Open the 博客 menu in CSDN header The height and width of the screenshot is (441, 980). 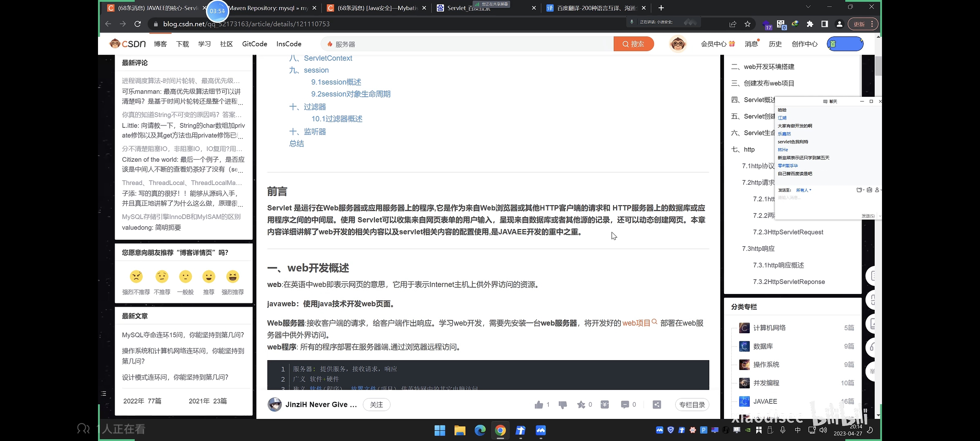coord(160,44)
